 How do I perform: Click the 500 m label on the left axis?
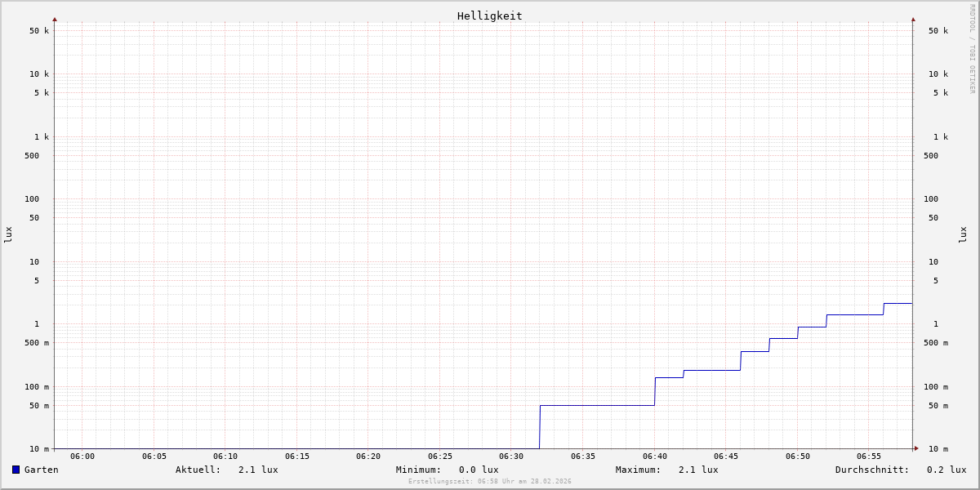click(x=37, y=343)
